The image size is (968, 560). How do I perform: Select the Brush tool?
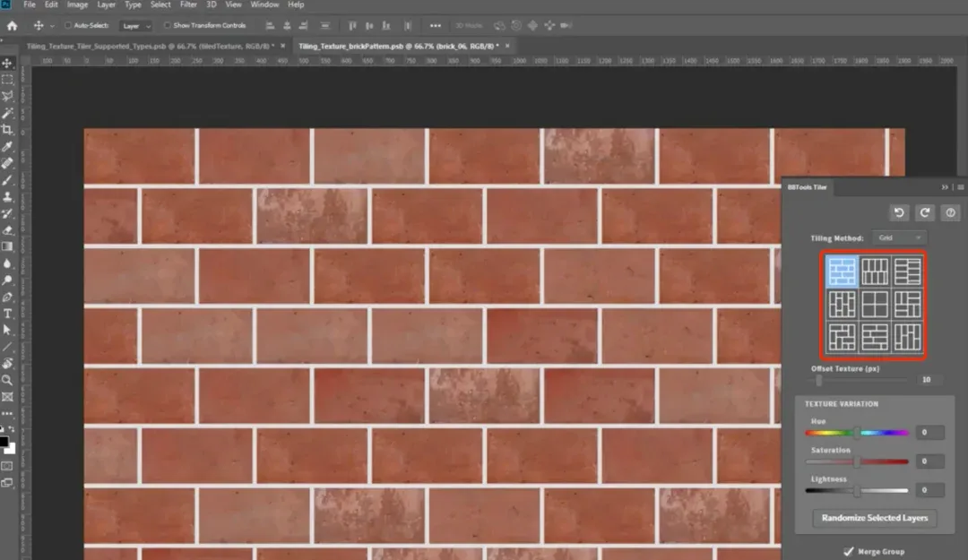coord(7,180)
